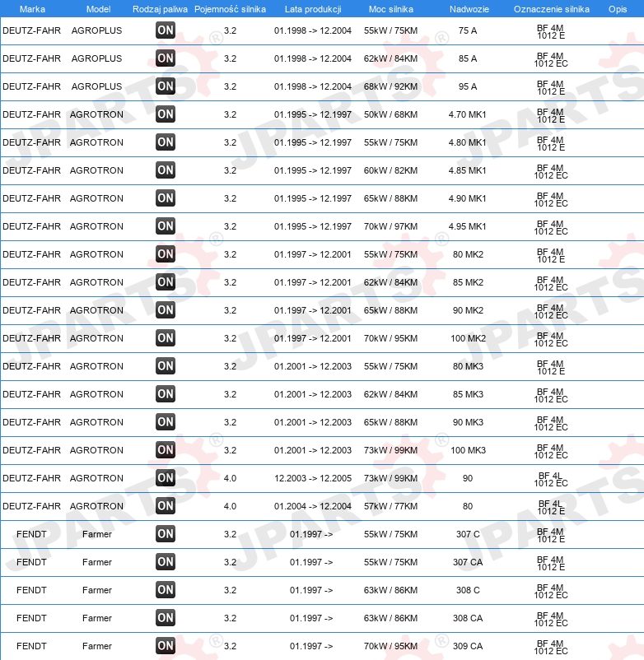Click the Model column header
Screen dimensions: 644x660
point(98,9)
